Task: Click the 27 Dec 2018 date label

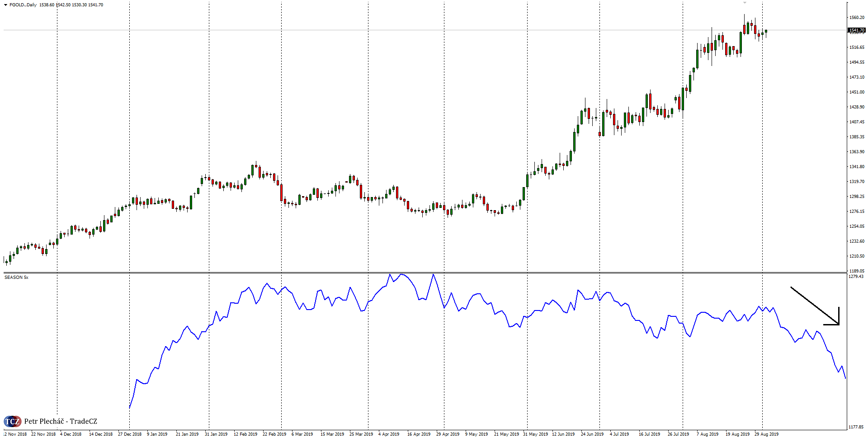Action: point(129,434)
